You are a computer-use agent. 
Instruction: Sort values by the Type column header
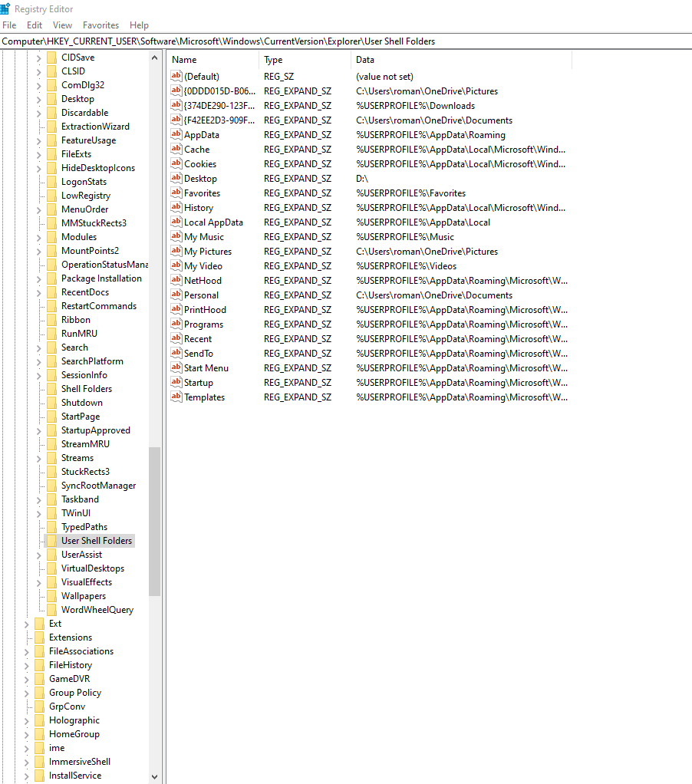coord(305,60)
